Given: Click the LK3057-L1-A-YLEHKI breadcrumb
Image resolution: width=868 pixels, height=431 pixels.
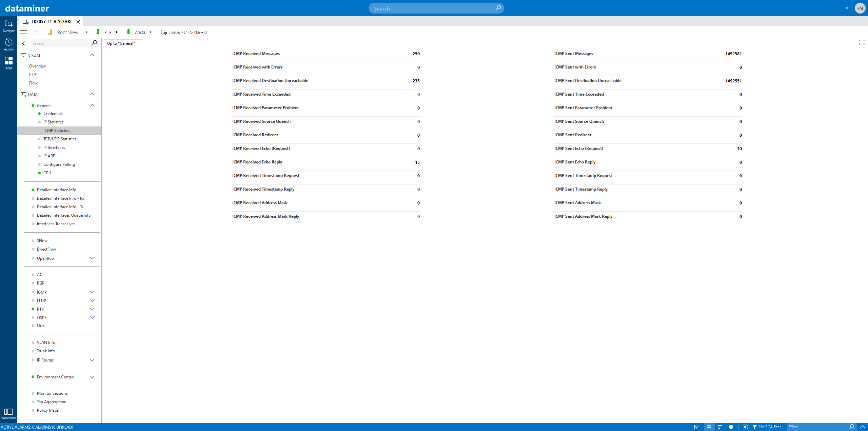Looking at the screenshot, I should pos(188,32).
